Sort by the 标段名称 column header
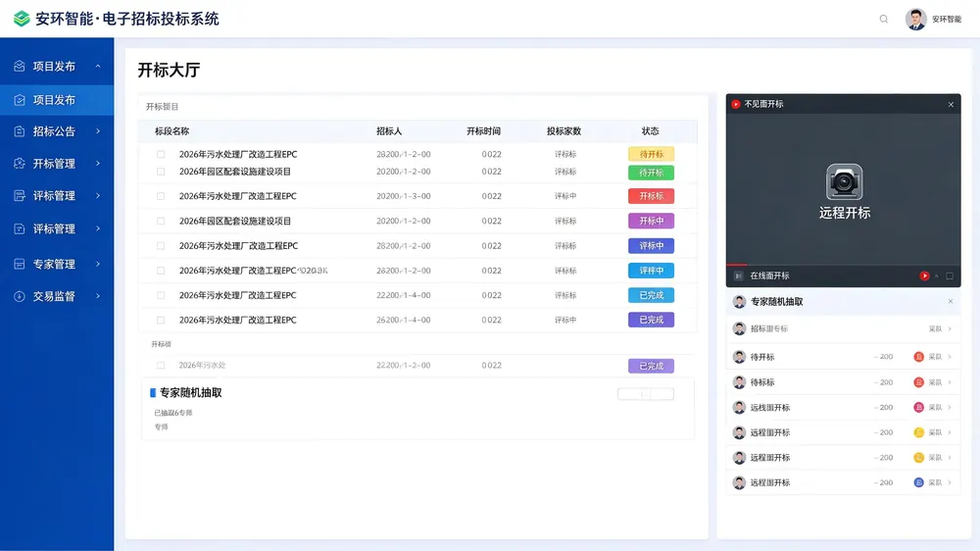The image size is (980, 551). tap(171, 131)
